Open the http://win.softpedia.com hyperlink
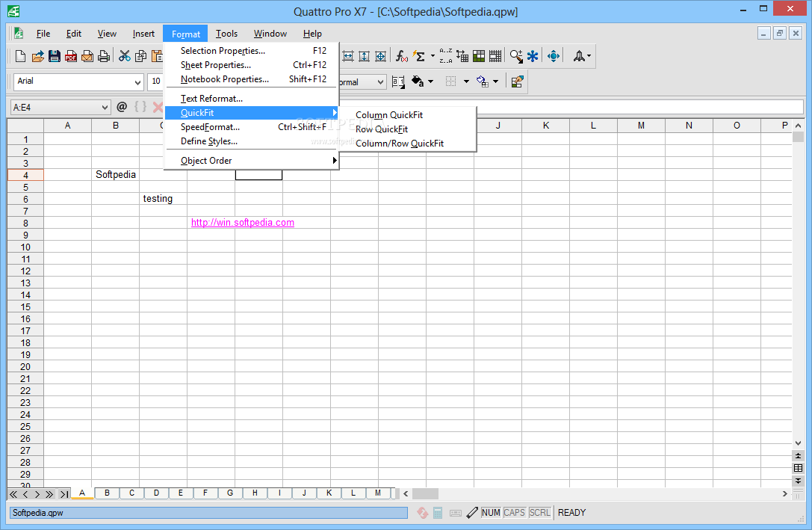This screenshot has width=812, height=530. 242,223
